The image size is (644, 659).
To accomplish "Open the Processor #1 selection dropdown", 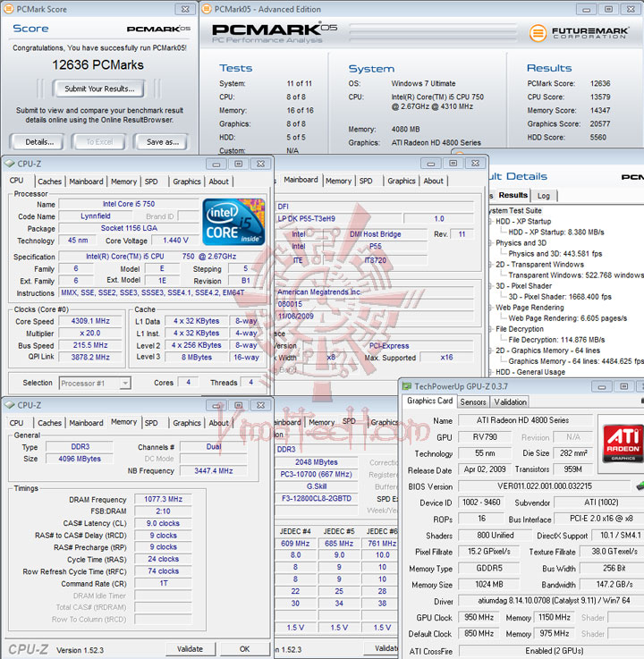I will click(x=125, y=383).
